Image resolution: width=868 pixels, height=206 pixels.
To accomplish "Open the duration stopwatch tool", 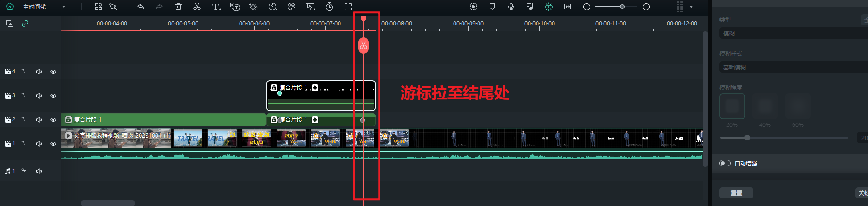I will click(329, 7).
